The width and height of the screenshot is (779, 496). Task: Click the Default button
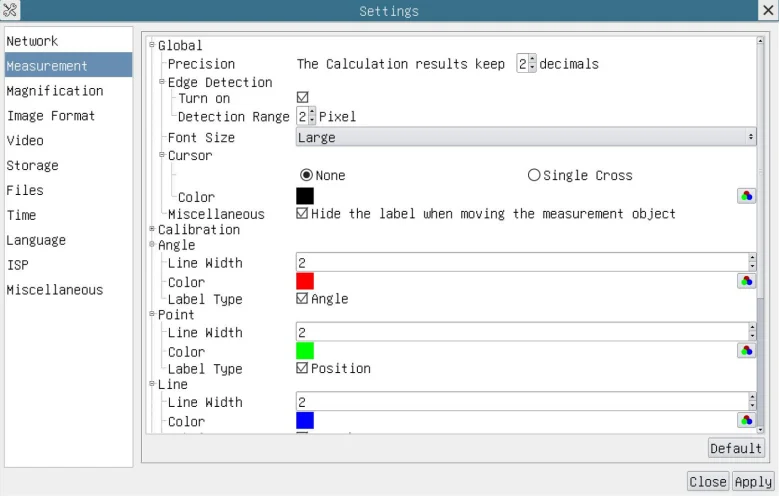736,448
